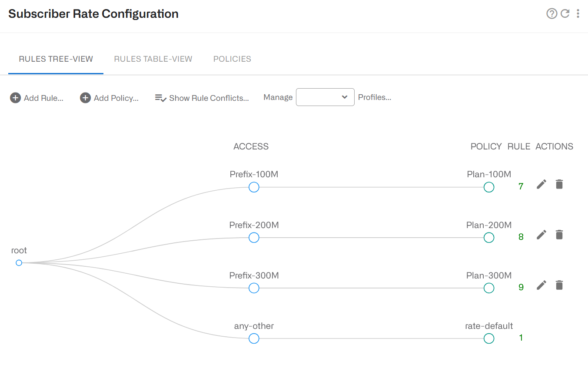The image size is (588, 368).
Task: Click the Add Rule button
Action: [x=37, y=98]
